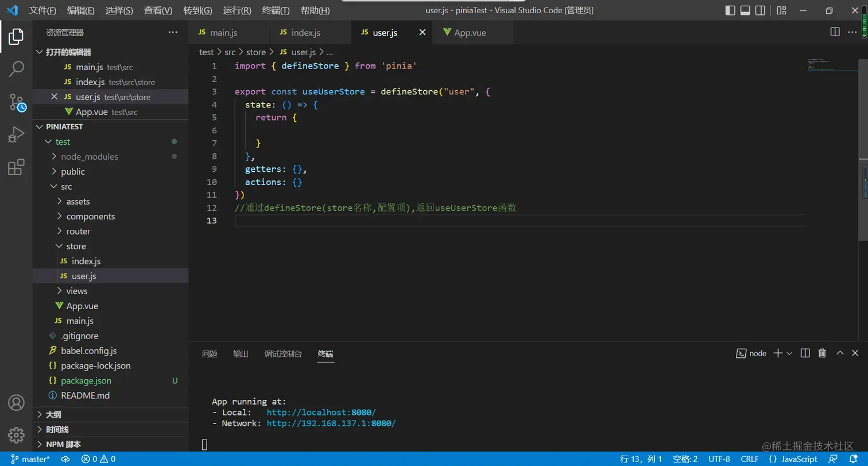Open the Extensions view

(x=16, y=167)
